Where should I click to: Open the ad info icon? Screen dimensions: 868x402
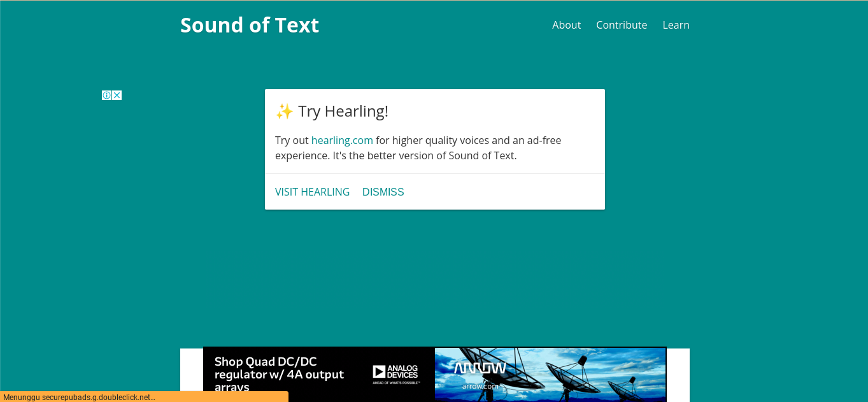coord(107,96)
